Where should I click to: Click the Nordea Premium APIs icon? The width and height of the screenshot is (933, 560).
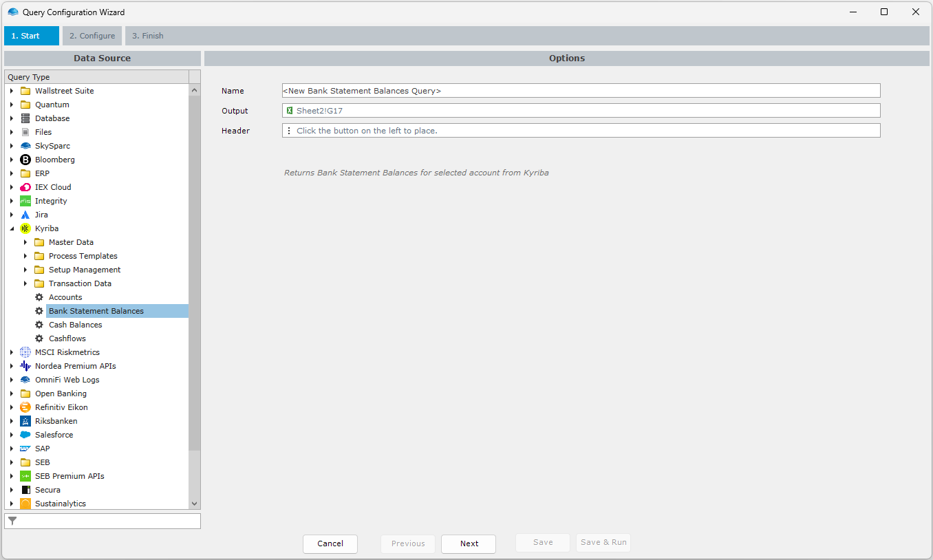[25, 366]
